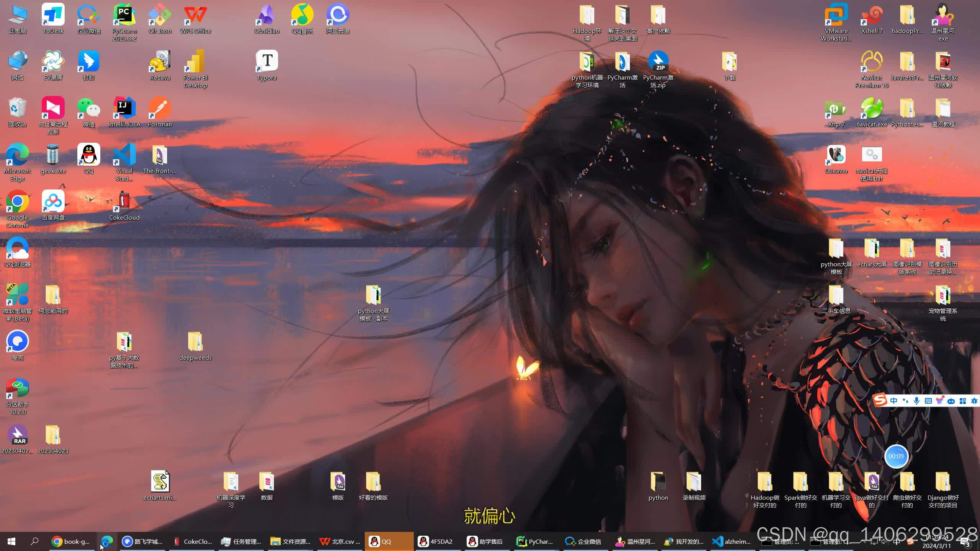This screenshot has height=551, width=980.
Task: Toggle Sogou 中 Chinese/English input mode
Action: coord(894,401)
